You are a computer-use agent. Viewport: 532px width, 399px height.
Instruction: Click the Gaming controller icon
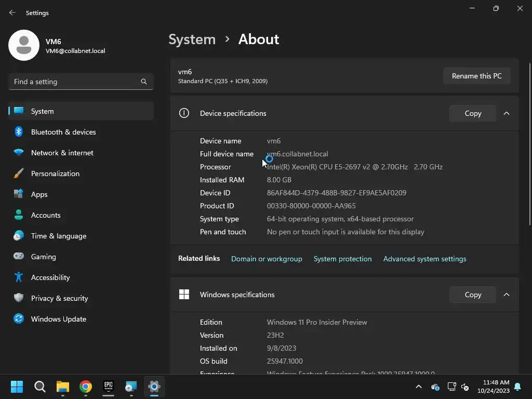[x=19, y=256]
